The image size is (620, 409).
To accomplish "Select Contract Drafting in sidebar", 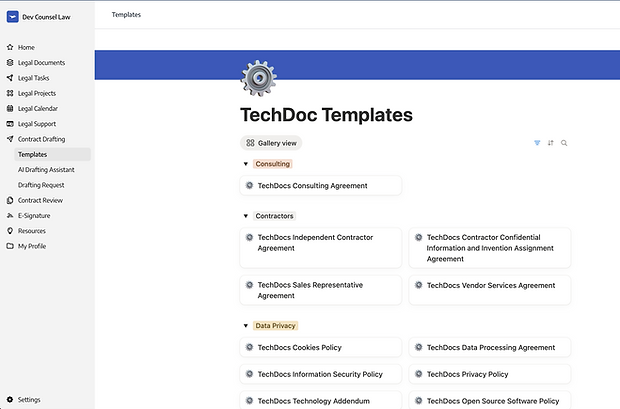I will point(41,139).
